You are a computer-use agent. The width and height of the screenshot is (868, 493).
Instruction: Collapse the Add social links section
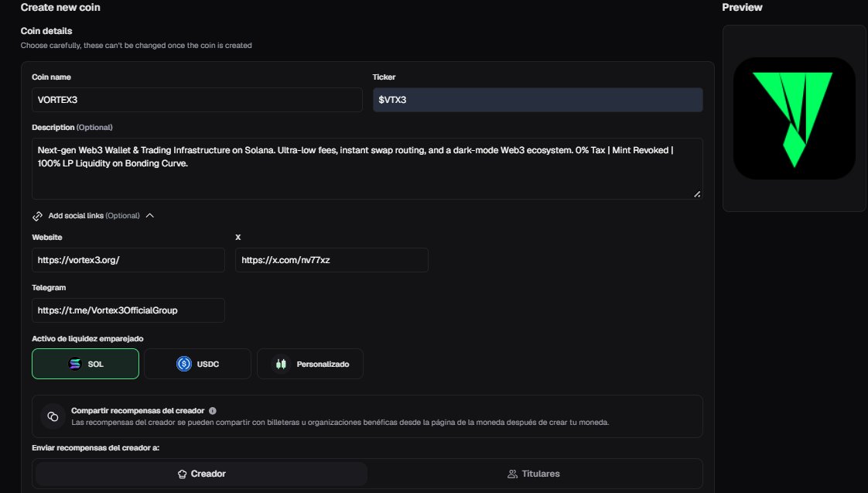click(x=150, y=215)
